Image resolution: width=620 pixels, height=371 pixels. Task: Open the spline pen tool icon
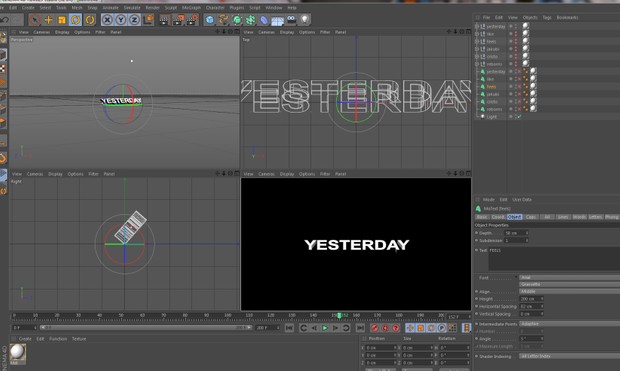[x=223, y=19]
